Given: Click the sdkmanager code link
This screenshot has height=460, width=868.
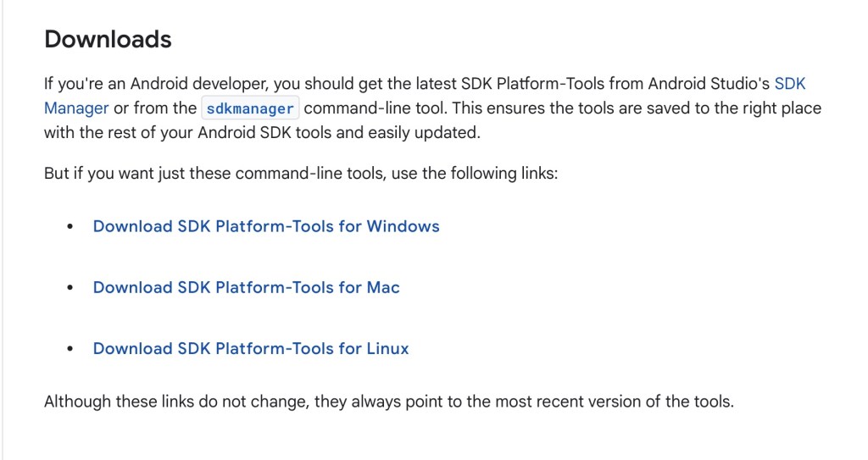Looking at the screenshot, I should pyautogui.click(x=250, y=108).
